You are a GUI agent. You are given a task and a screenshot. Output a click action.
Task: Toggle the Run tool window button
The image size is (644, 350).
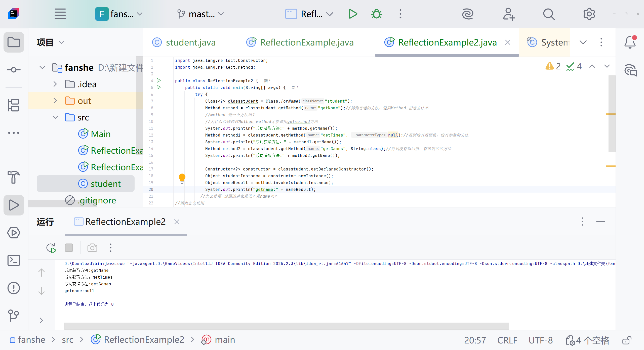14,205
